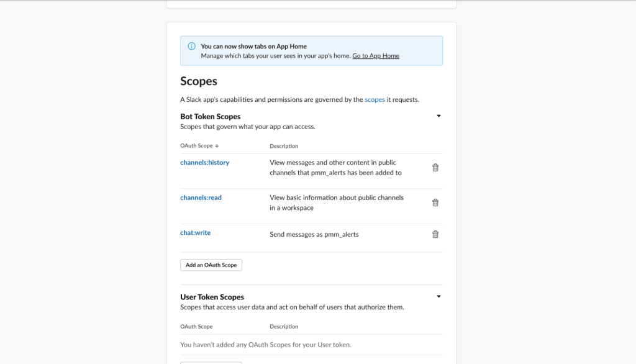Remove the channels:read scope with trash icon

coord(435,202)
